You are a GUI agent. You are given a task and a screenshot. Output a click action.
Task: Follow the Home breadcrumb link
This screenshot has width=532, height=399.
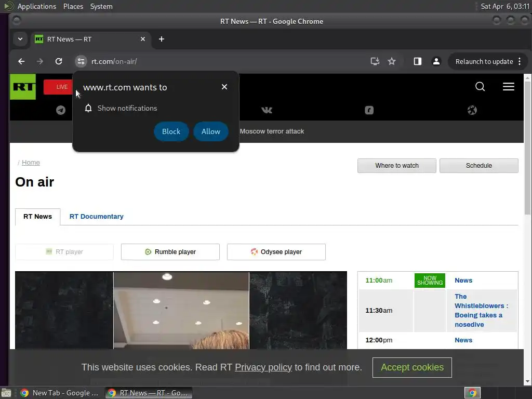(x=31, y=163)
